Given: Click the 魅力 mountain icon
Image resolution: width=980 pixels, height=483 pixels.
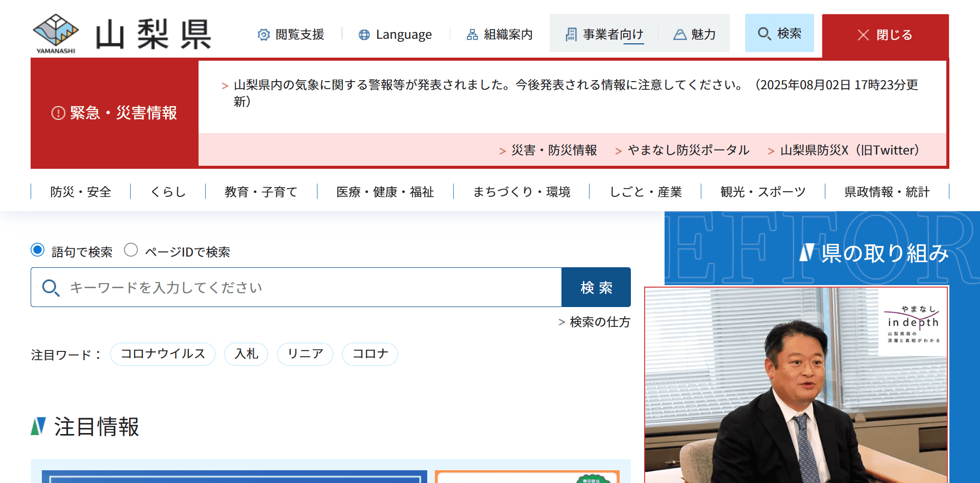Looking at the screenshot, I should [680, 35].
